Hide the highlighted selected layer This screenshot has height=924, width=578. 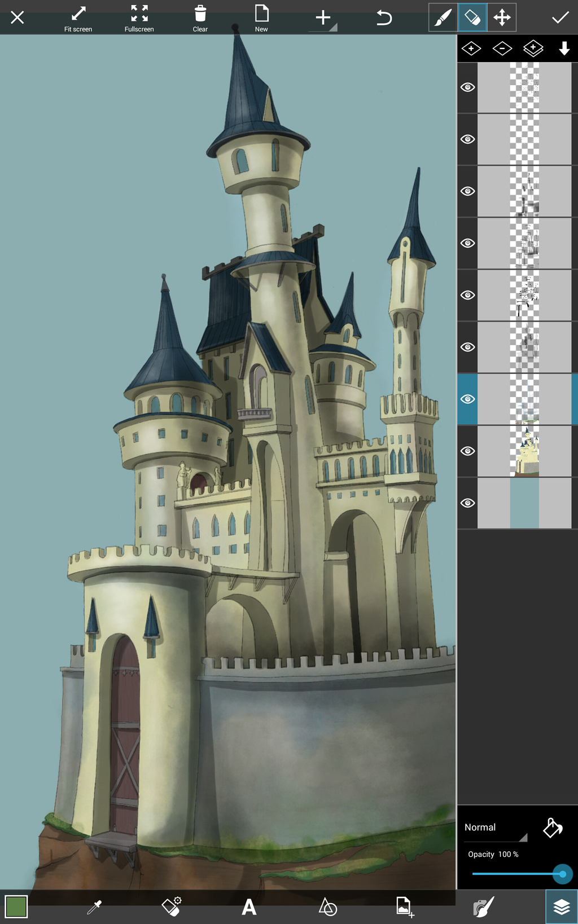(x=467, y=399)
